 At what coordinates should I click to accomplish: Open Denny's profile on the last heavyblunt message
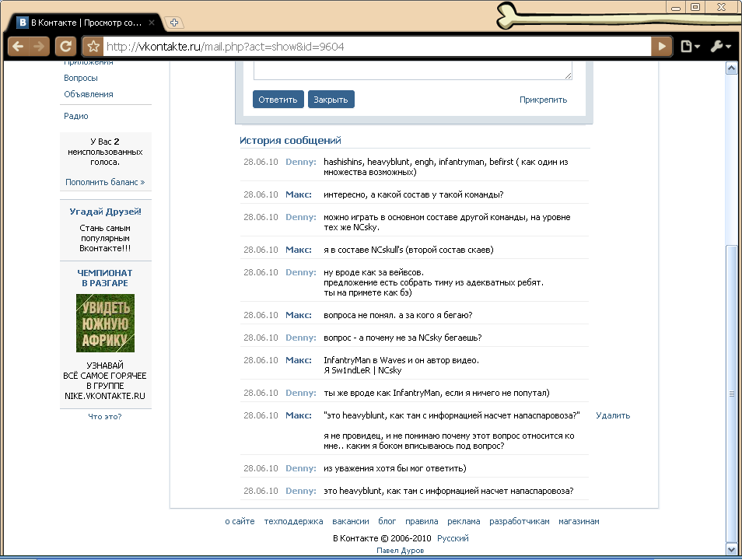click(300, 491)
